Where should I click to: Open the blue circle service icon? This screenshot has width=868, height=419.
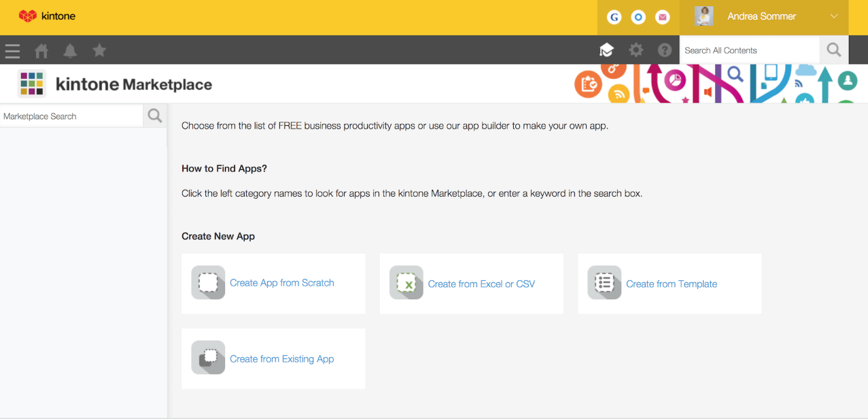(638, 18)
